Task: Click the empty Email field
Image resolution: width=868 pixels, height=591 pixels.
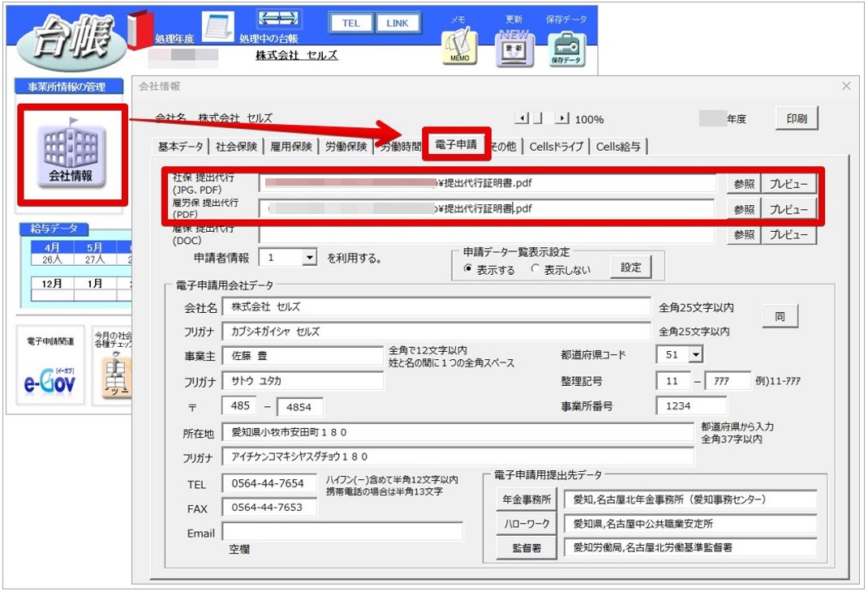Action: click(x=342, y=532)
